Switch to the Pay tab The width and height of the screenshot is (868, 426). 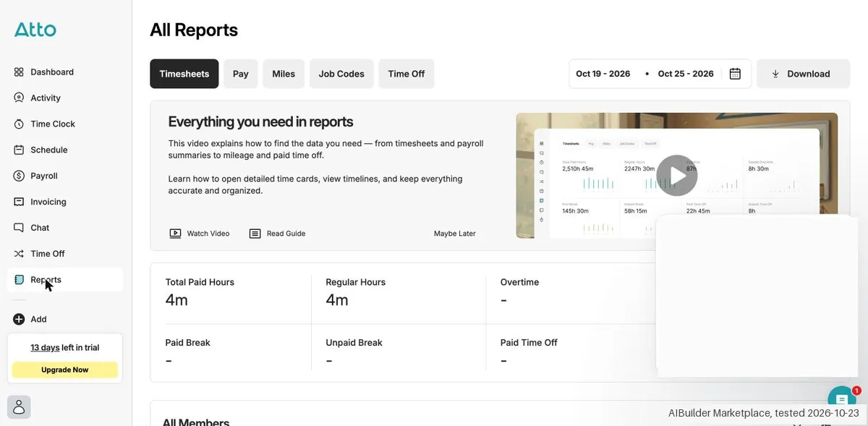pos(241,74)
